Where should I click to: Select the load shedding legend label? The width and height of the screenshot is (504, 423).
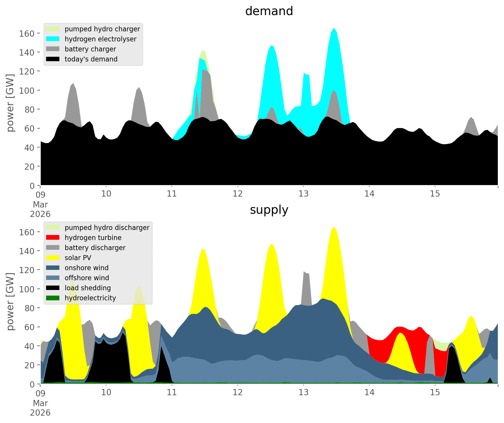88,288
